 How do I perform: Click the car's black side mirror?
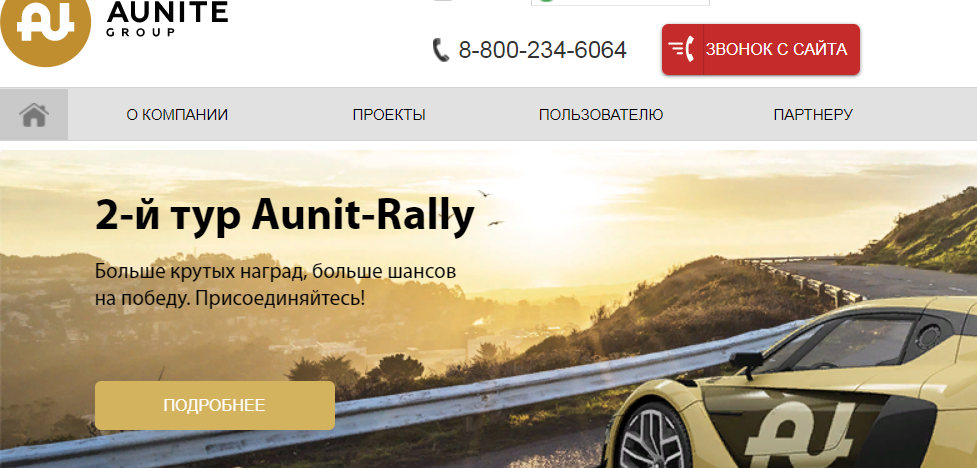pyautogui.click(x=746, y=361)
